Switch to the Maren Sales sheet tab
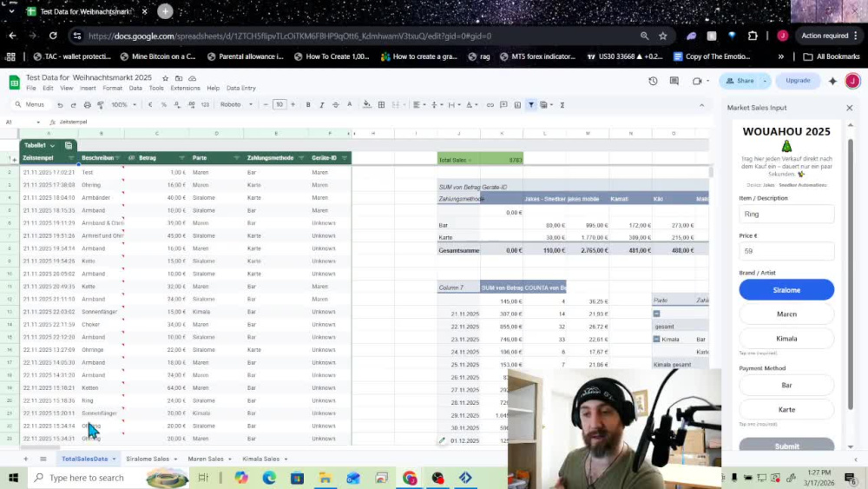The width and height of the screenshot is (868, 489). click(x=206, y=459)
